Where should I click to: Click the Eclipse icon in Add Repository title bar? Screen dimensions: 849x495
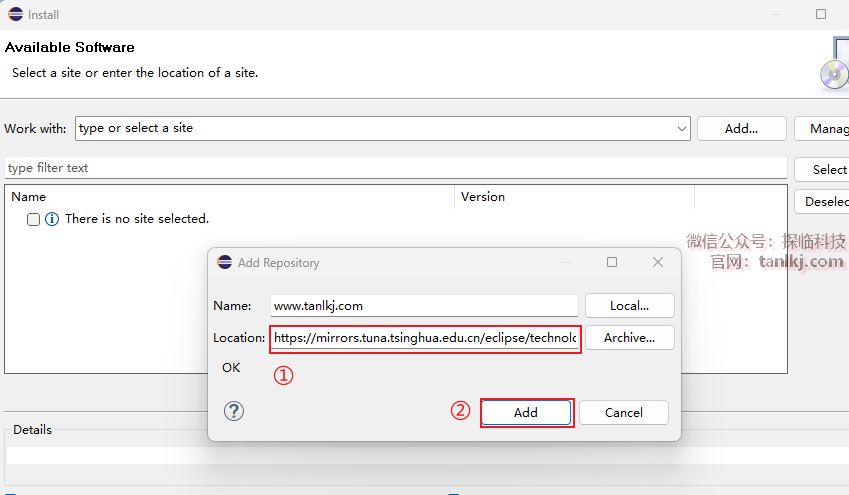(x=225, y=263)
